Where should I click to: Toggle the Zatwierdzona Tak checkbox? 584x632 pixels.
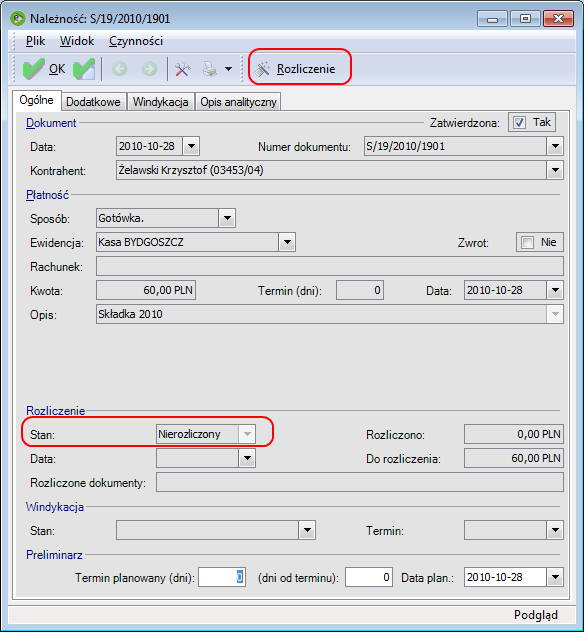pos(519,123)
